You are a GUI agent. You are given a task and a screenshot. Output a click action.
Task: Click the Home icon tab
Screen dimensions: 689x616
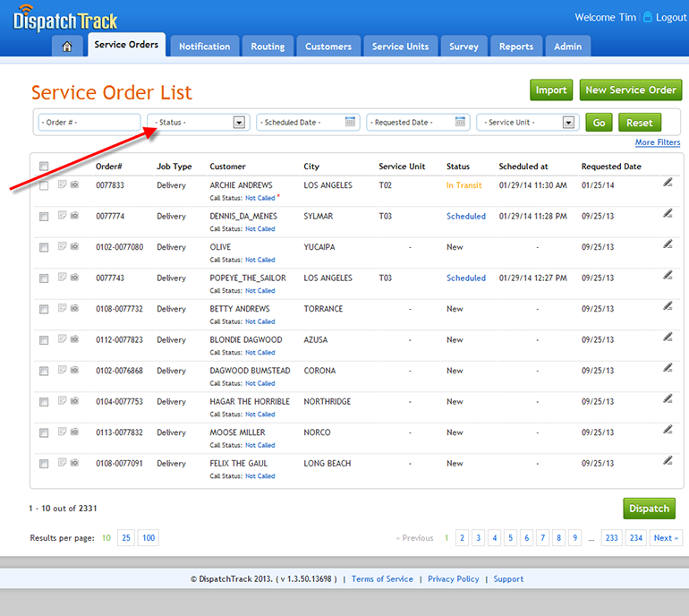[x=67, y=47]
